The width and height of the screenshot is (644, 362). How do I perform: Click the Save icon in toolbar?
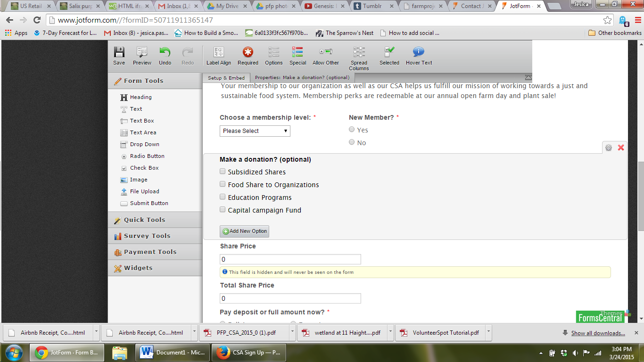pos(119,52)
